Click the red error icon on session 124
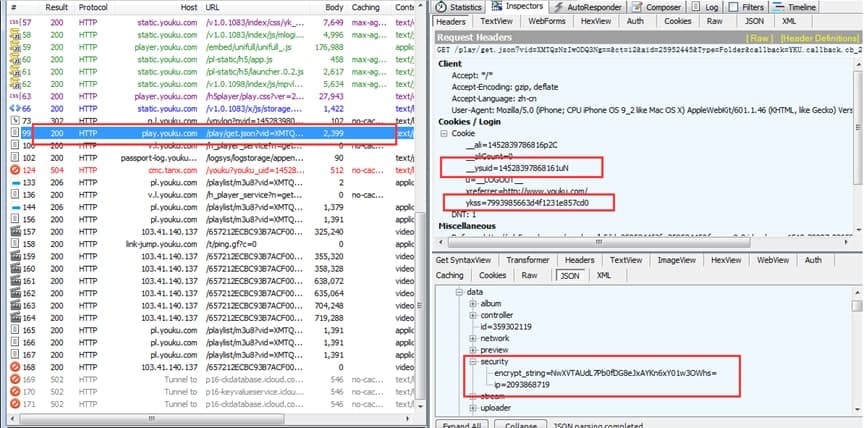 pos(13,170)
